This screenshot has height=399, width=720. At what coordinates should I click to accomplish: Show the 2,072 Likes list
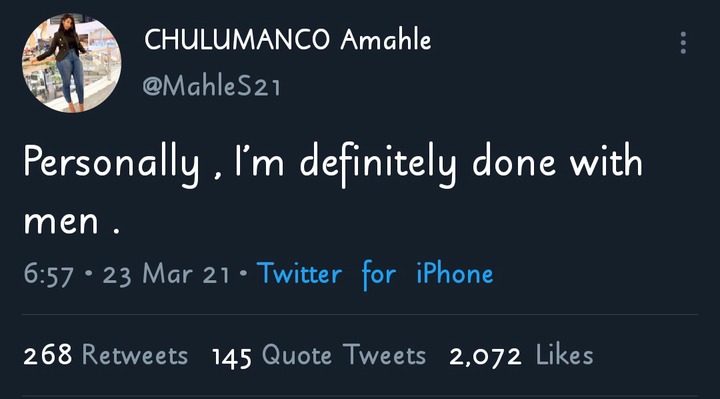pyautogui.click(x=521, y=355)
